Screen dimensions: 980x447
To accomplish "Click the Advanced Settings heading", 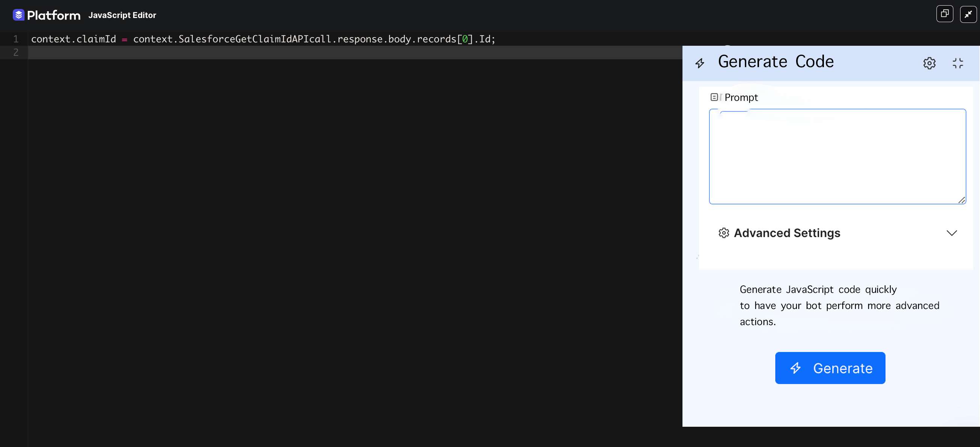I will [x=787, y=233].
